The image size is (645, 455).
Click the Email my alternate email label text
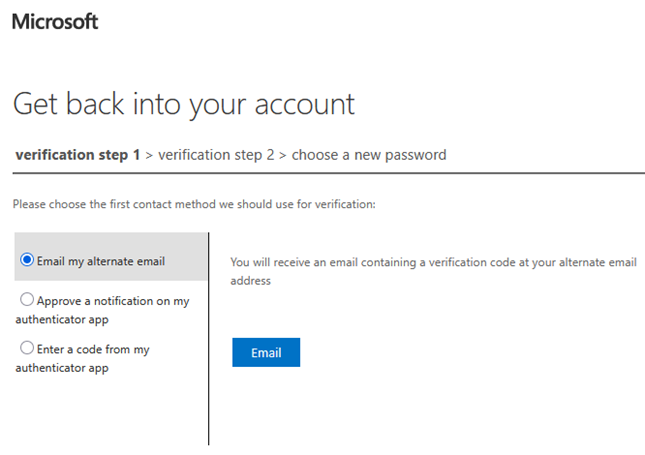pyautogui.click(x=101, y=262)
